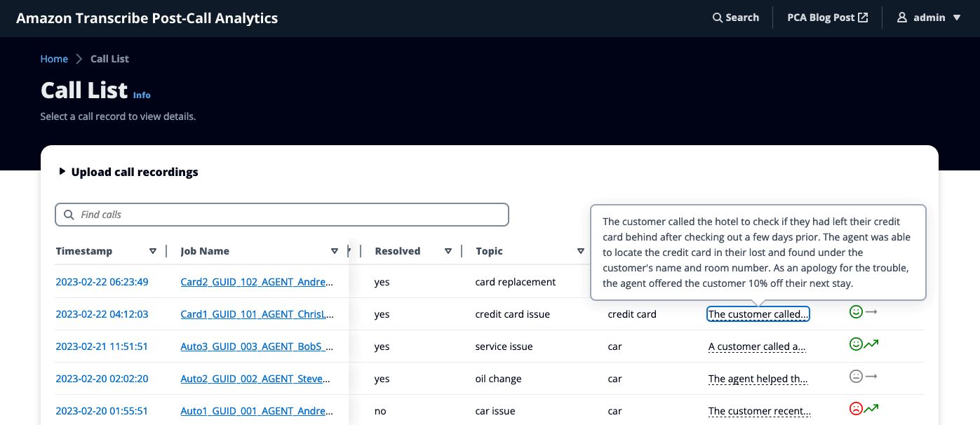This screenshot has height=425, width=980.
Task: Open Auto3_GUID_003_AGENT_BobS job link
Action: (256, 346)
